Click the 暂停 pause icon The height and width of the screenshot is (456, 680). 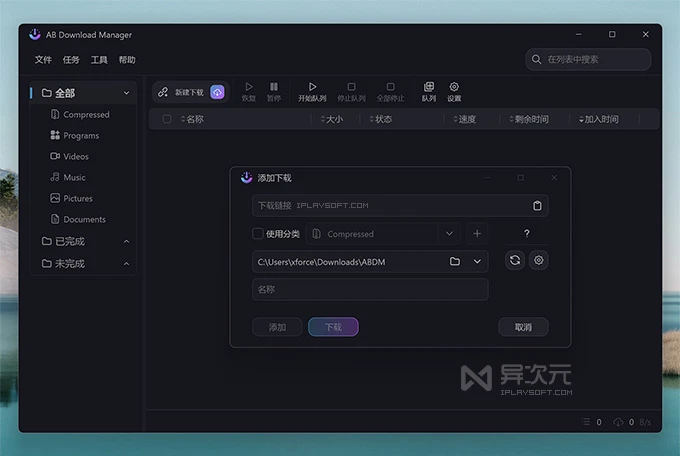274,87
